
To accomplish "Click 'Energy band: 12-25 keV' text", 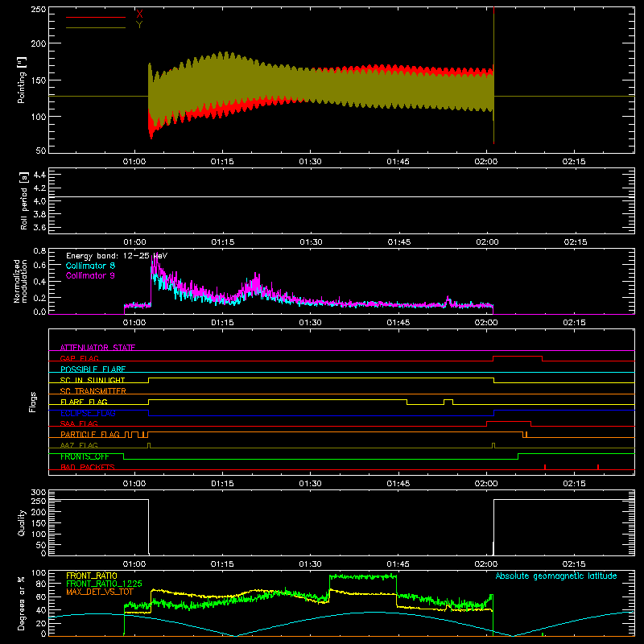I will click(x=117, y=256).
